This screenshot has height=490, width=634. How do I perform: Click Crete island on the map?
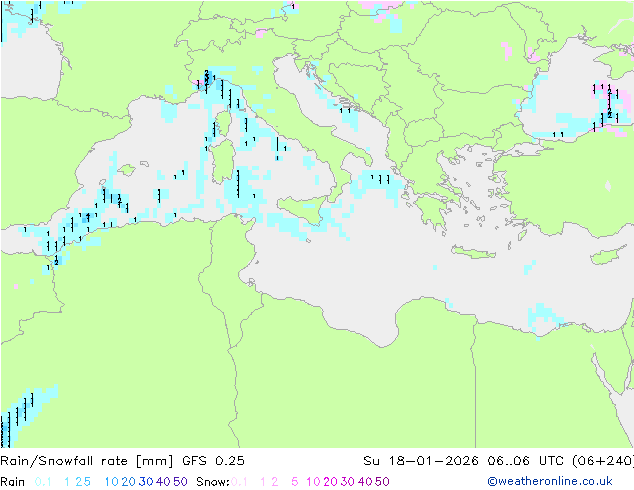473,252
